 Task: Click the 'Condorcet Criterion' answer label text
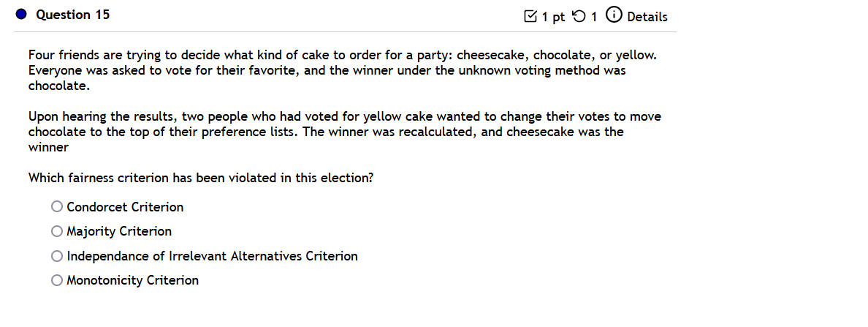tap(125, 207)
